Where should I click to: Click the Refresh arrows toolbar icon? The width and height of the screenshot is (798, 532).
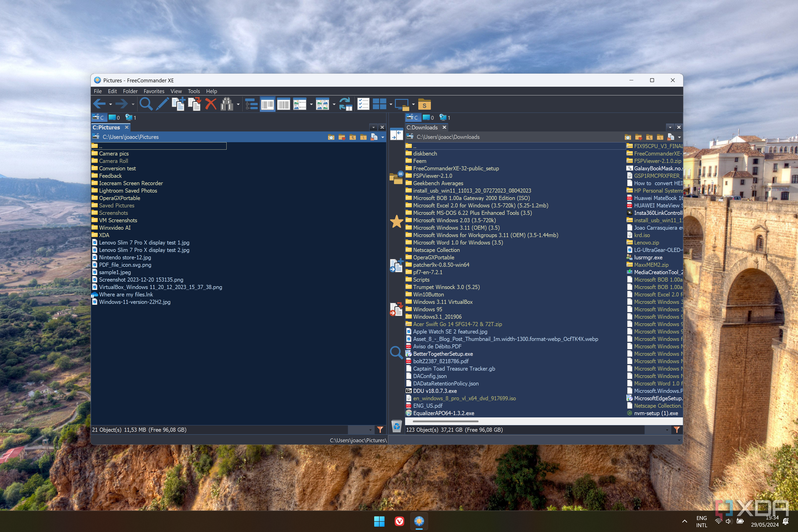click(346, 104)
